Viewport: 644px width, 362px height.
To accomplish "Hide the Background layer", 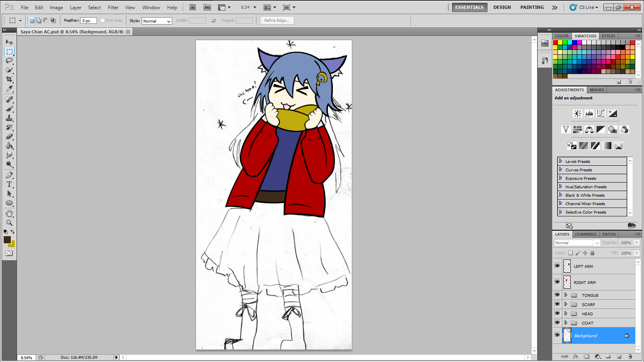I will (x=557, y=335).
